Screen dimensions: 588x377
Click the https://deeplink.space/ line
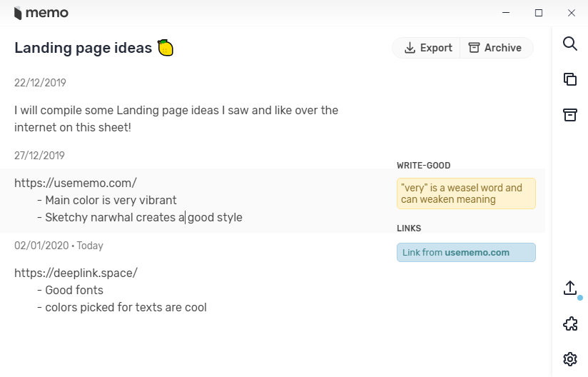click(x=76, y=273)
